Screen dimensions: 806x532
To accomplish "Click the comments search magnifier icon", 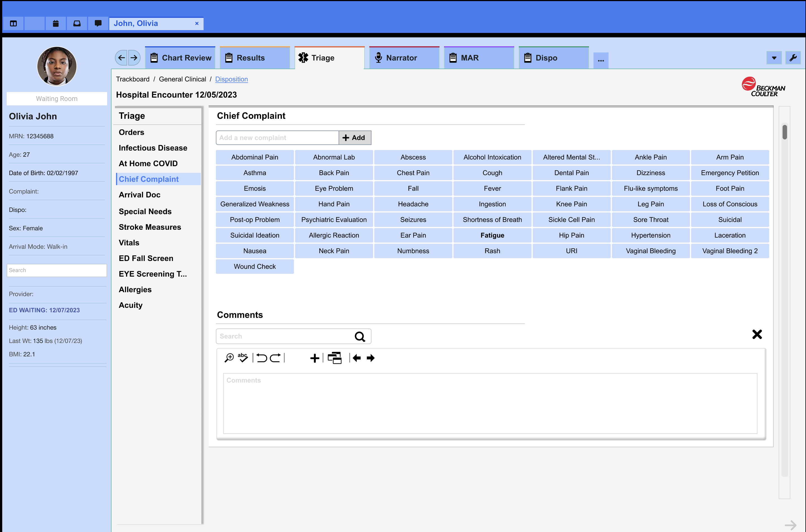I will [x=360, y=336].
